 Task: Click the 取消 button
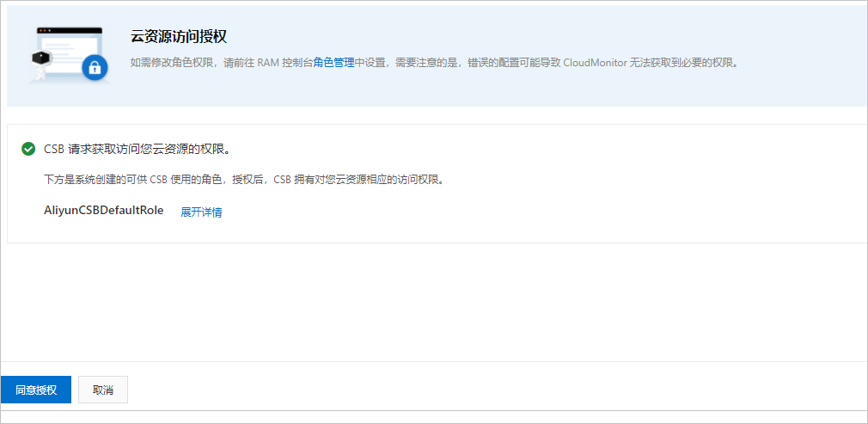click(x=103, y=390)
